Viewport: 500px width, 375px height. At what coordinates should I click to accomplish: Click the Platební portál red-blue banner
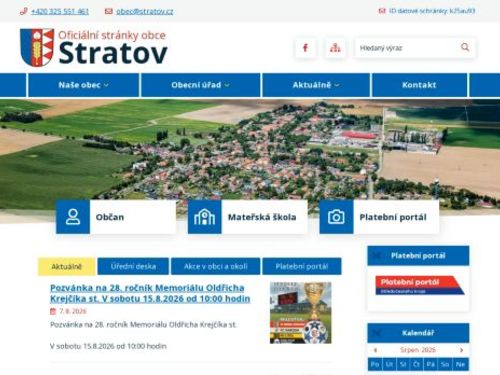point(419,285)
